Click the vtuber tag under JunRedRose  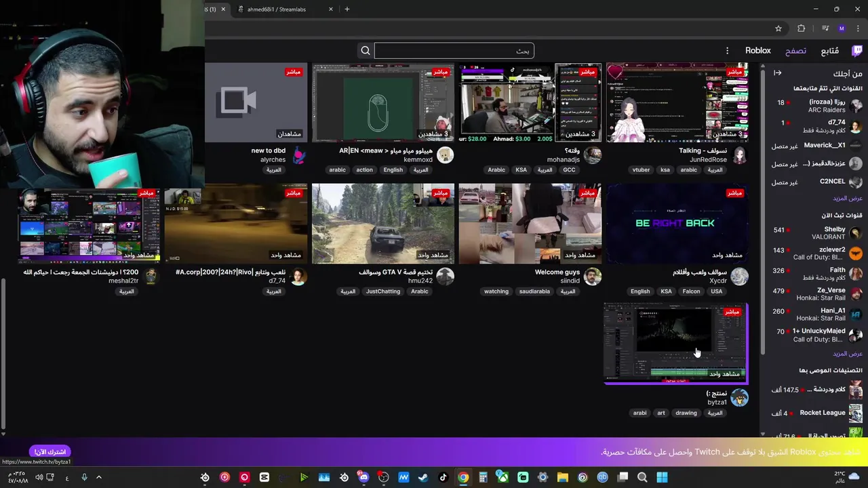[x=641, y=170]
